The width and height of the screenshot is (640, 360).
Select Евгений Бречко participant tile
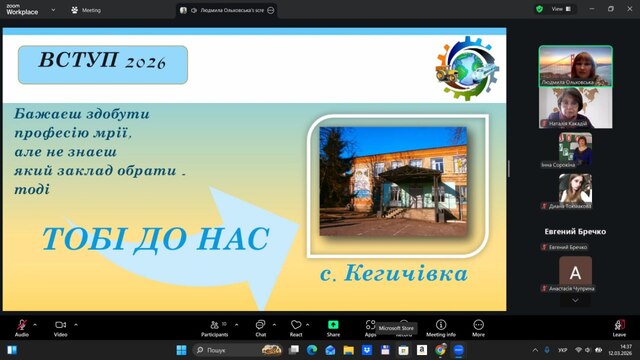576,231
